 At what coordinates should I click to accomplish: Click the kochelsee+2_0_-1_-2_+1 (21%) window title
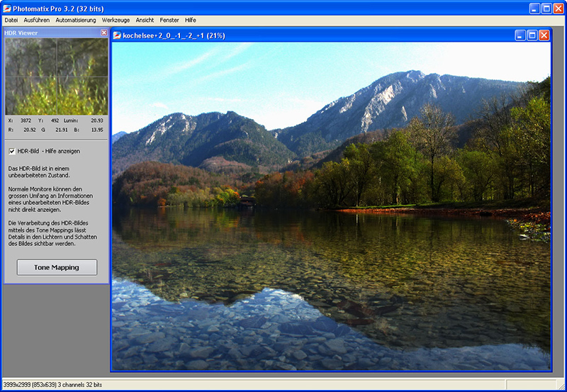point(174,35)
